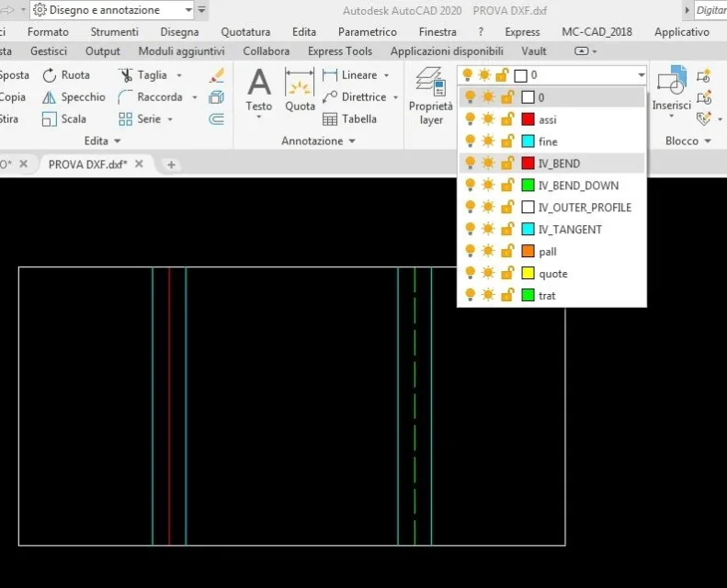The image size is (727, 588).
Task: Expand the Blocco panel arrow
Action: [x=708, y=141]
